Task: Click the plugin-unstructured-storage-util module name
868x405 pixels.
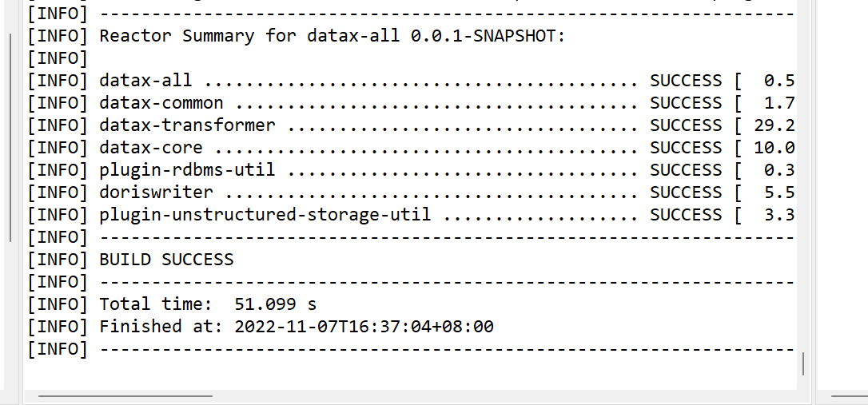Action: [x=265, y=215]
